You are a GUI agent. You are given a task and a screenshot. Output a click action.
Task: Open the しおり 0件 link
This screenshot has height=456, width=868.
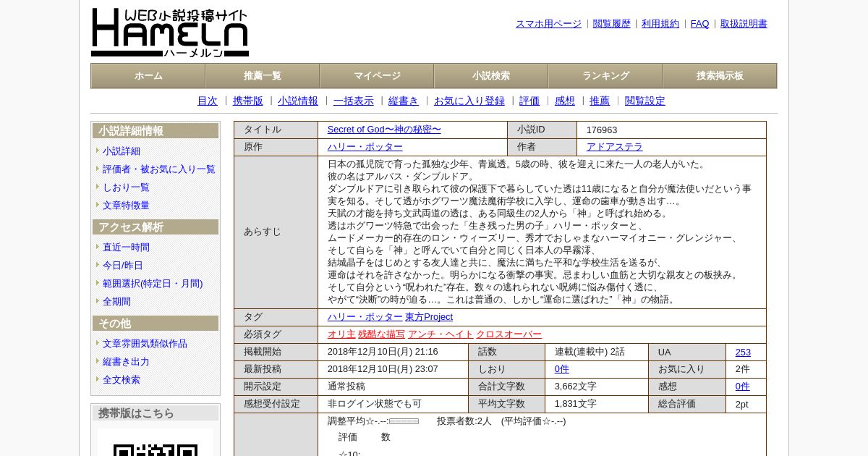562,369
